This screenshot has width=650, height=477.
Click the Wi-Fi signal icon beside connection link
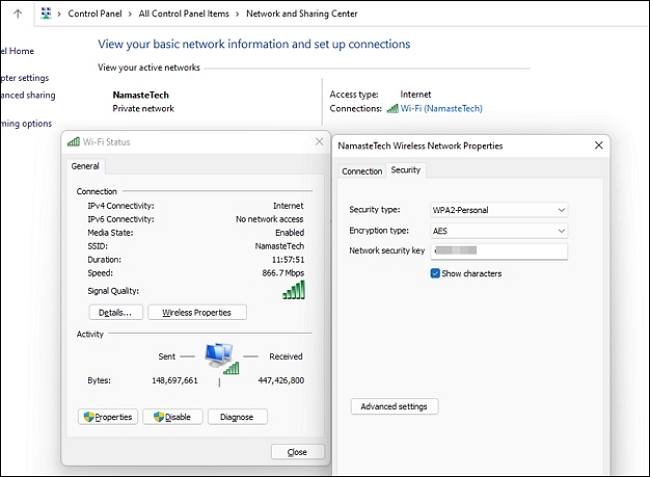[x=392, y=108]
